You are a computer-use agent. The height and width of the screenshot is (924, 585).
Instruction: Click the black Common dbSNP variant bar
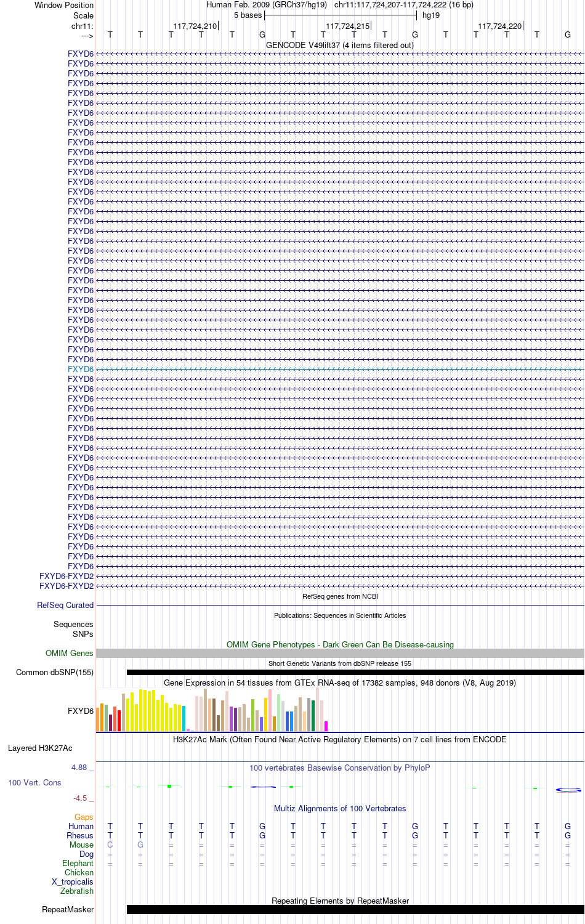tap(355, 672)
